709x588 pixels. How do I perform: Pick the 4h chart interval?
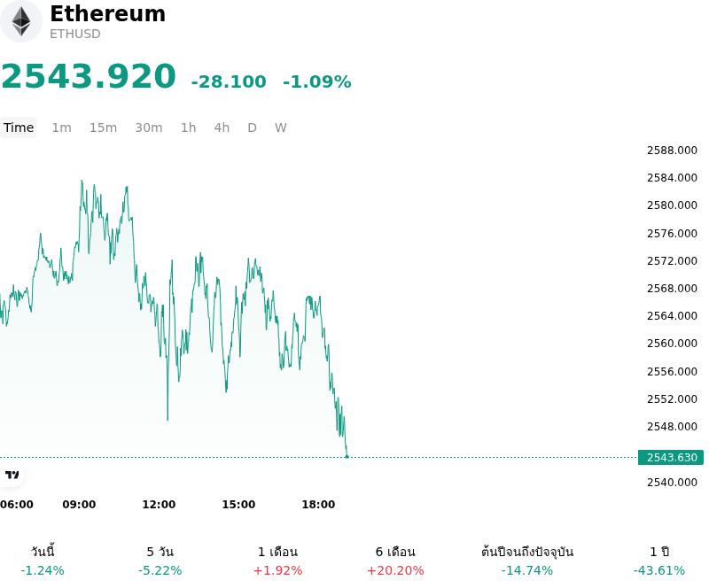(222, 128)
